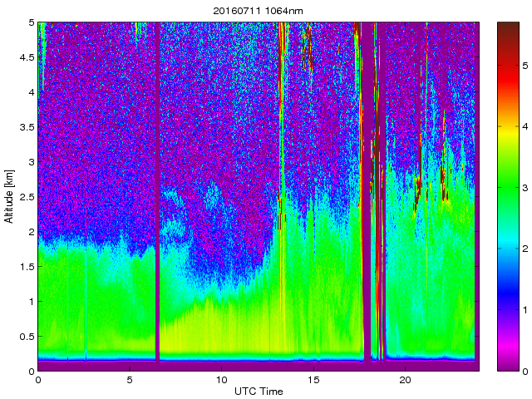Click the '15' UTC time tick label

tap(313, 380)
